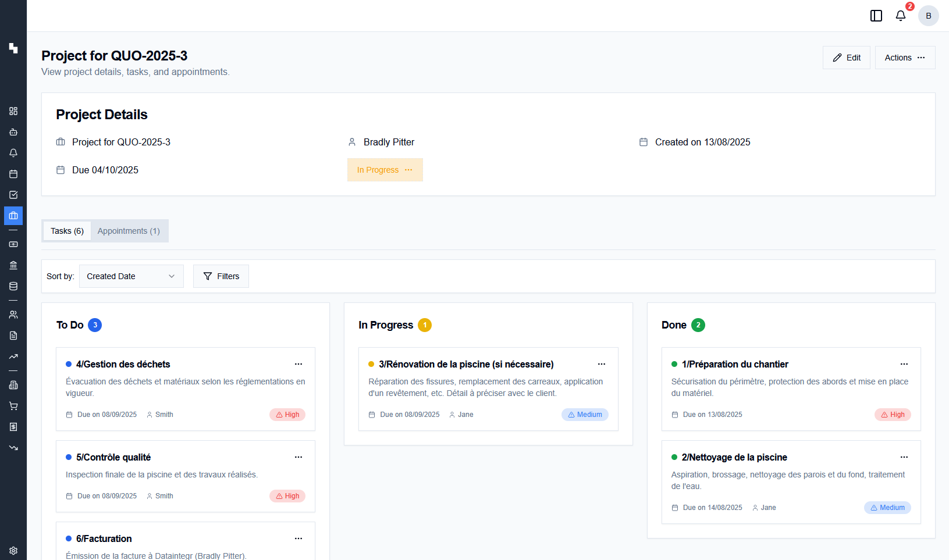Click the Edit button
949x560 pixels.
tap(846, 58)
